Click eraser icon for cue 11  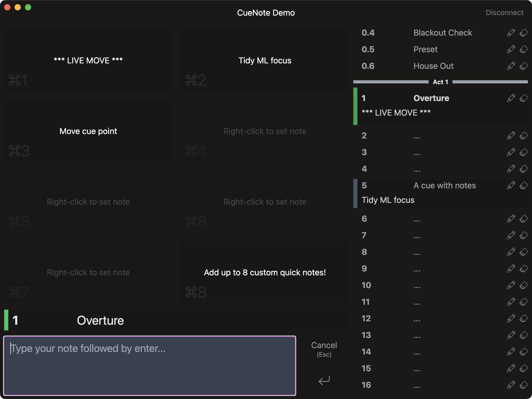[x=523, y=302]
